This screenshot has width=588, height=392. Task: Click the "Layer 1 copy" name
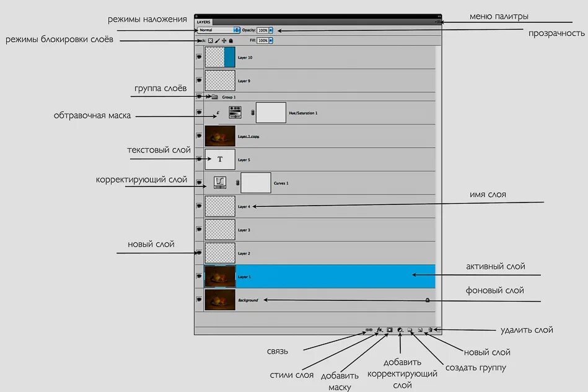tap(248, 136)
